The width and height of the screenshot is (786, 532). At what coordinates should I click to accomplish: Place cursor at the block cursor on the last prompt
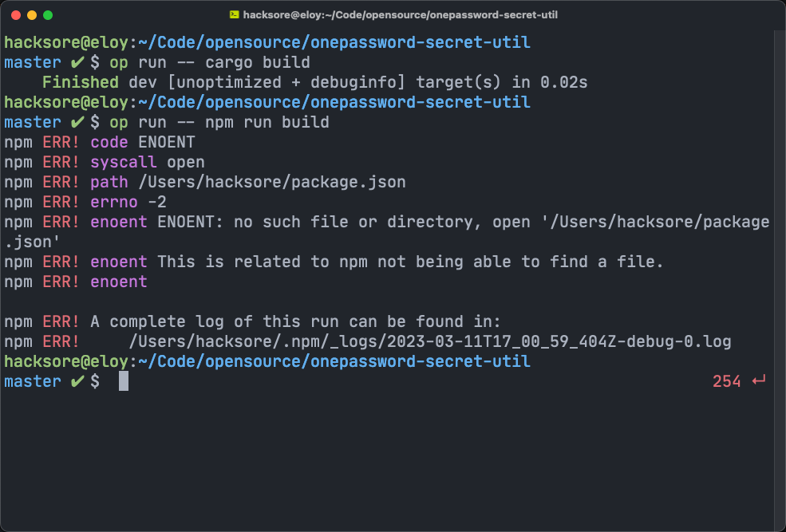(x=124, y=381)
